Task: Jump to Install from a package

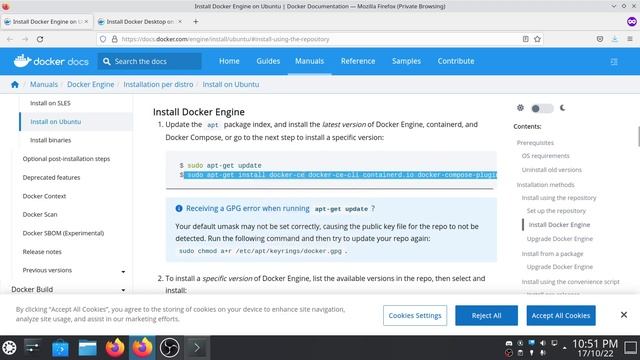Action: coord(552,254)
